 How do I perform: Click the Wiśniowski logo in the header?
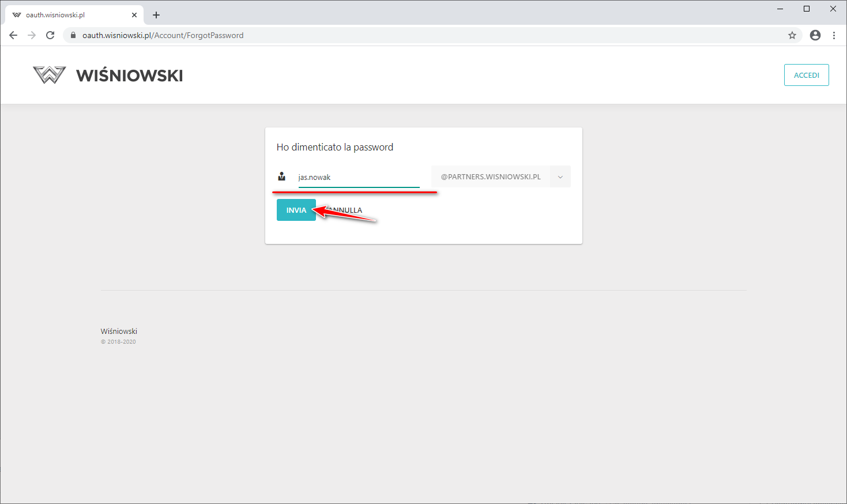(x=108, y=75)
